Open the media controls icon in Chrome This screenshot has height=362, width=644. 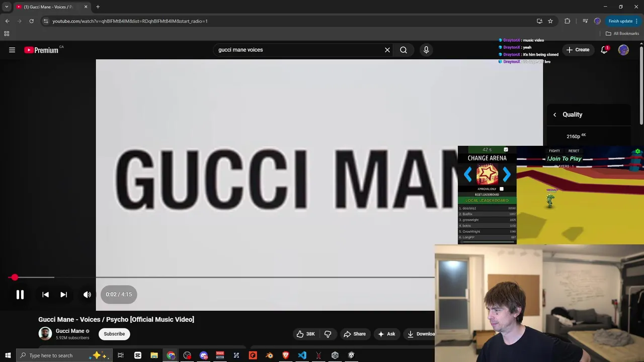[x=585, y=21]
